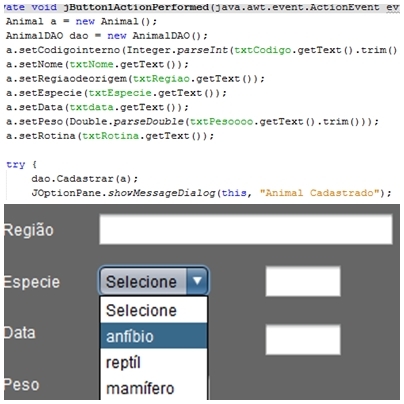
Task: Click the Especie combo box arrow
Action: click(x=197, y=281)
